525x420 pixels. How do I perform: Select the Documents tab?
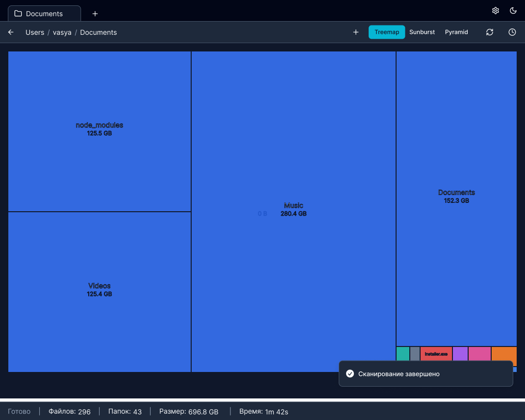44,13
